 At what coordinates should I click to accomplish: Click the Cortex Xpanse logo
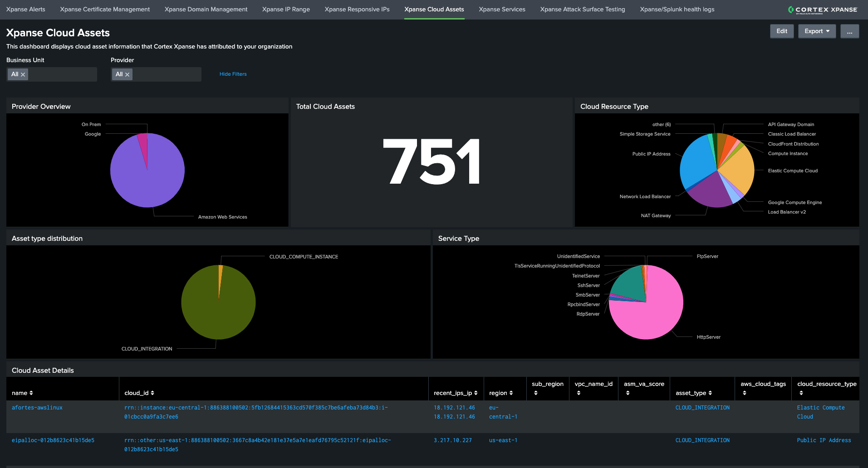823,10
